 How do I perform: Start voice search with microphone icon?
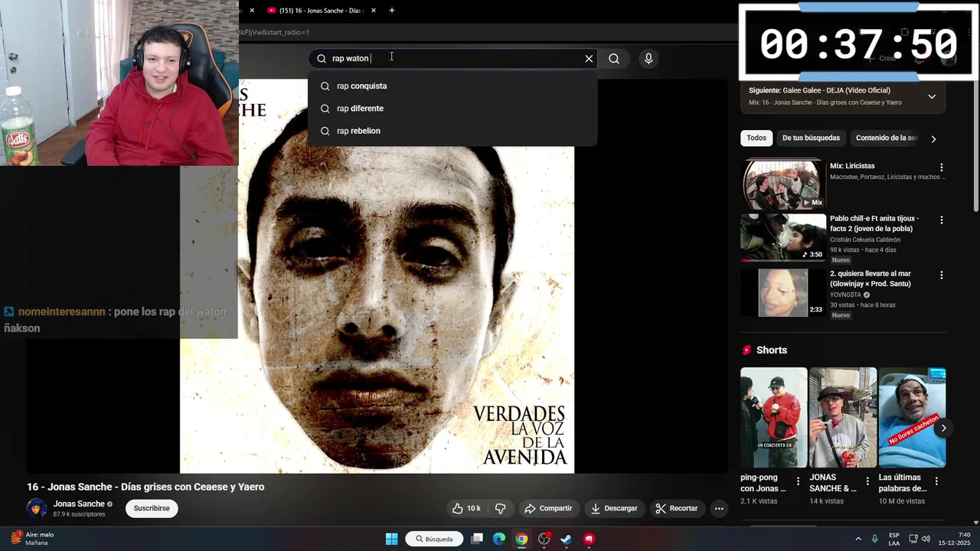648,58
